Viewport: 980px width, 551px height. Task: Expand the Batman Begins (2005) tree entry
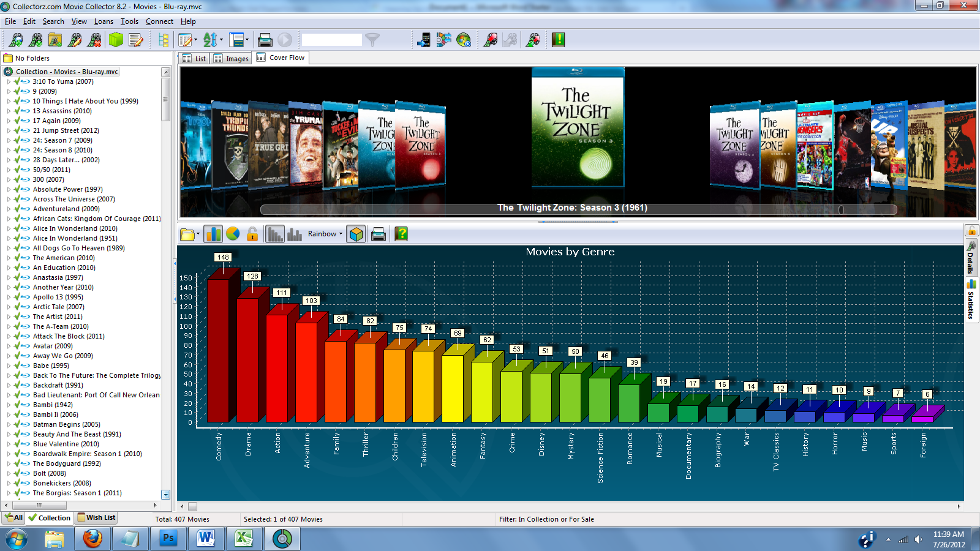coord(9,424)
